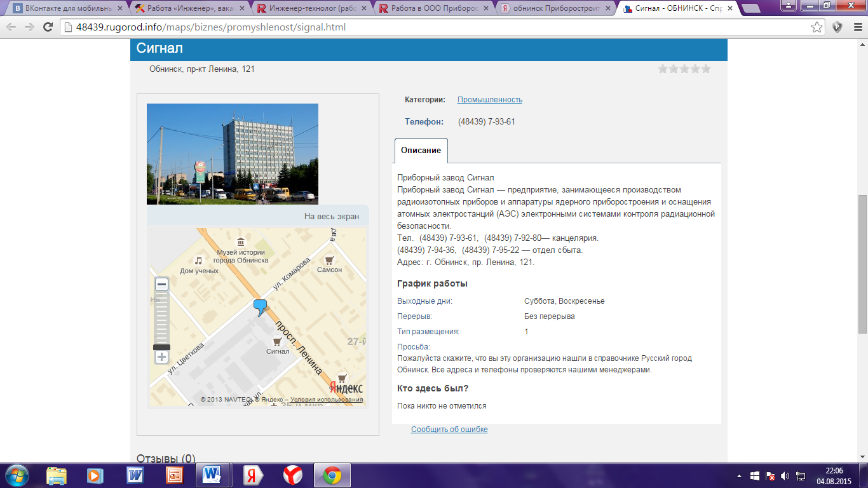Open the volume control in the system tray

point(785,475)
